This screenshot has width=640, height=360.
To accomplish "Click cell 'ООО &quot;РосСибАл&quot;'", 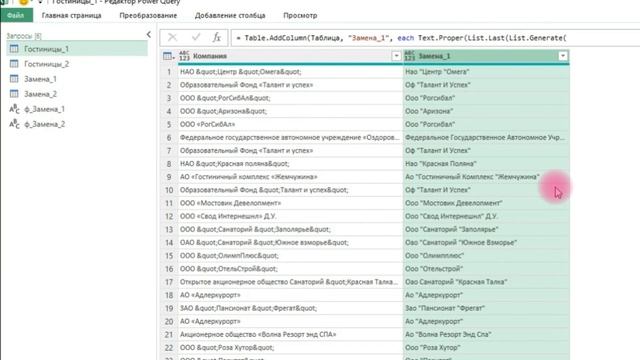I will coord(290,98).
